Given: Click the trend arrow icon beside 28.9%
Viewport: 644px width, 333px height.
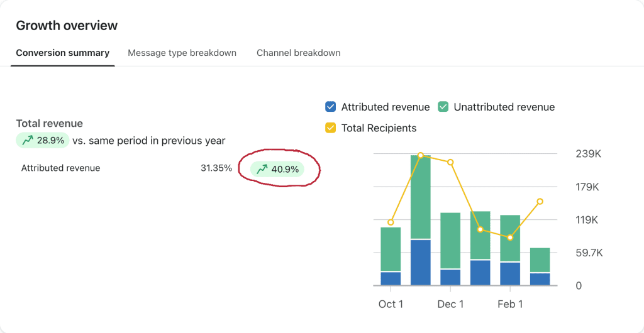Looking at the screenshot, I should click(28, 141).
